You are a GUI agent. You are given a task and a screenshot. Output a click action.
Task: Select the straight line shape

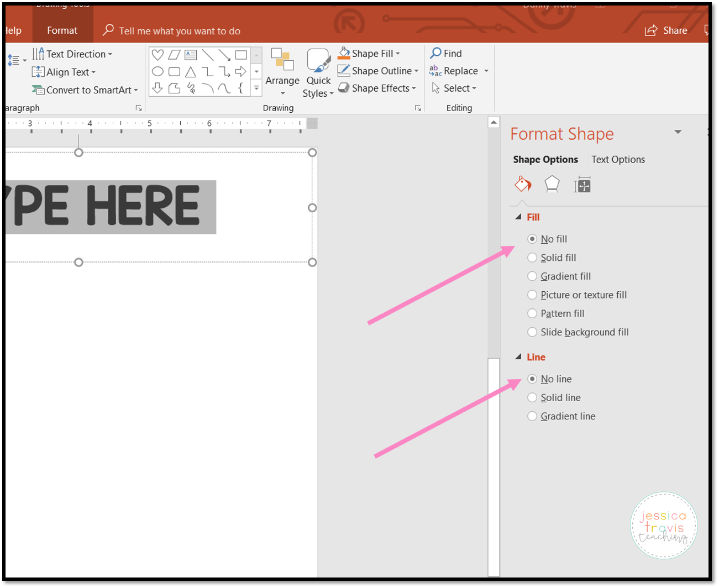point(208,55)
